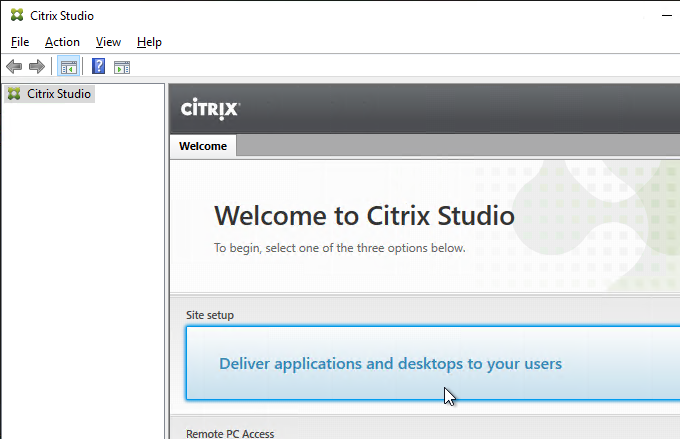Select Citrix Studio node in the tree
The width and height of the screenshot is (680, 439).
coord(49,94)
